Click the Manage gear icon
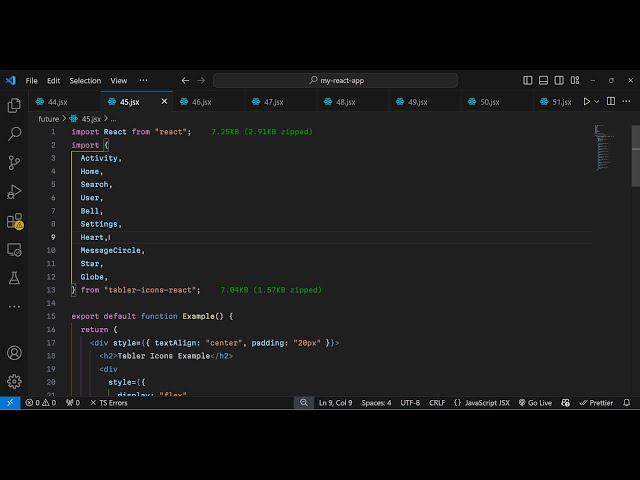 pyautogui.click(x=14, y=381)
